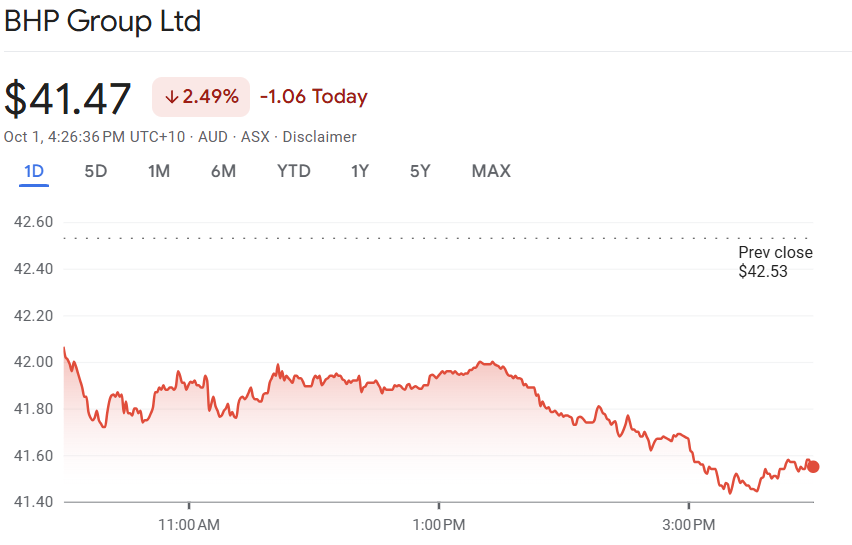
Task: Select the YTD range tab
Action: pyautogui.click(x=294, y=171)
